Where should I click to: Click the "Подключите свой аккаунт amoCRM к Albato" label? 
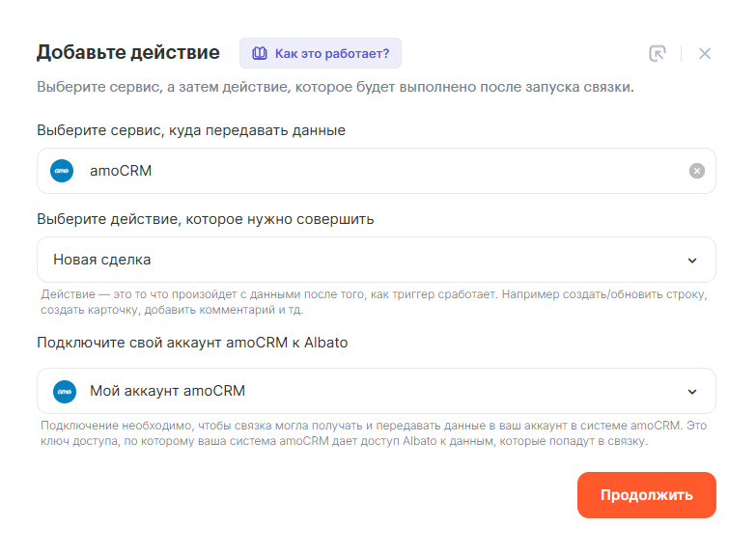pos(192,343)
